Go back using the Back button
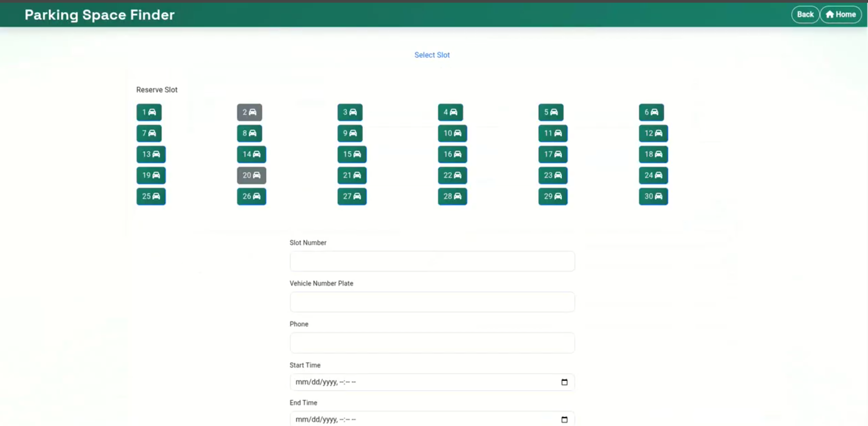Viewport: 868px width, 426px height. (805, 14)
